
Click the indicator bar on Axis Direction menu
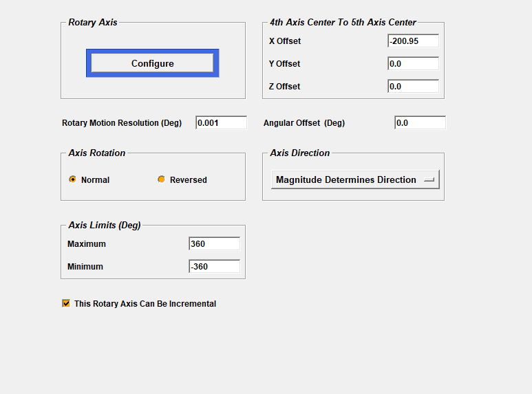pyautogui.click(x=429, y=179)
